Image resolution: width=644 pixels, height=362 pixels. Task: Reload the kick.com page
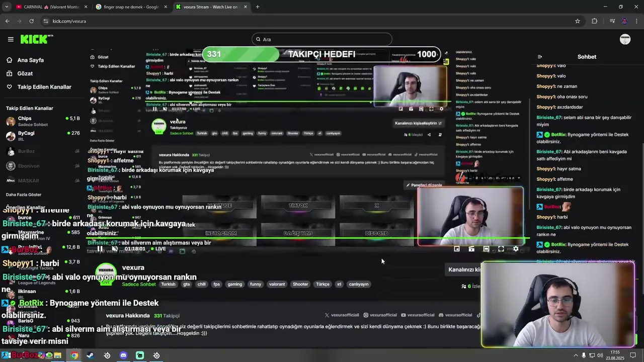[x=31, y=21]
